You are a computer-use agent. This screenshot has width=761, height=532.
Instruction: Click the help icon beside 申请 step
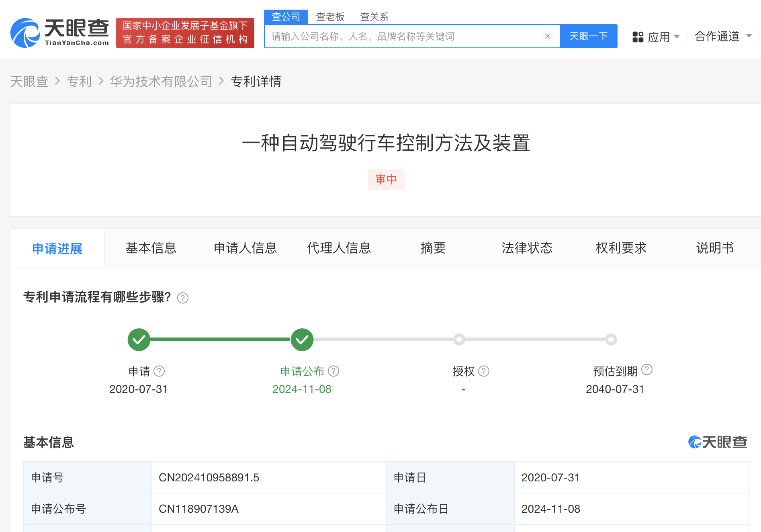pyautogui.click(x=160, y=371)
